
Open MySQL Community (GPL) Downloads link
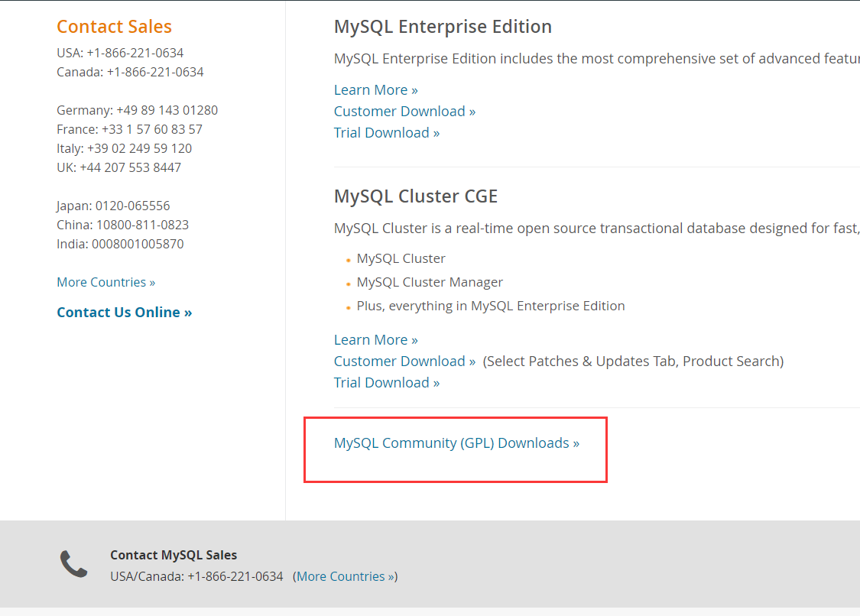456,443
